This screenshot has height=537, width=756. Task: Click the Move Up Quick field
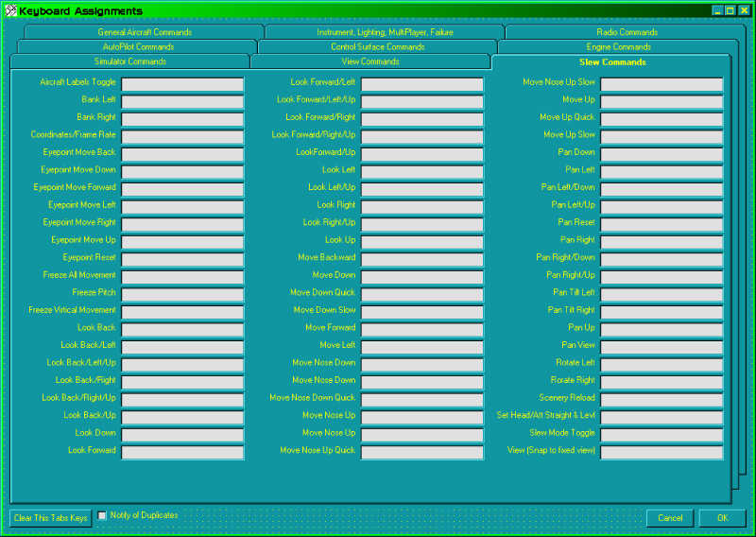(661, 119)
